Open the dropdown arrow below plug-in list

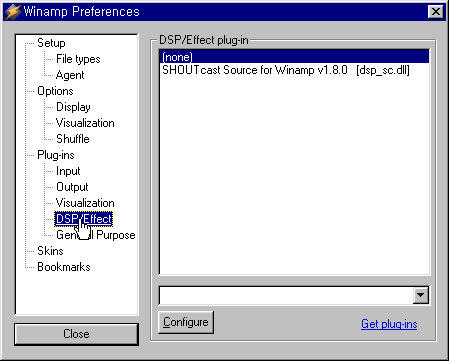pos(421,295)
